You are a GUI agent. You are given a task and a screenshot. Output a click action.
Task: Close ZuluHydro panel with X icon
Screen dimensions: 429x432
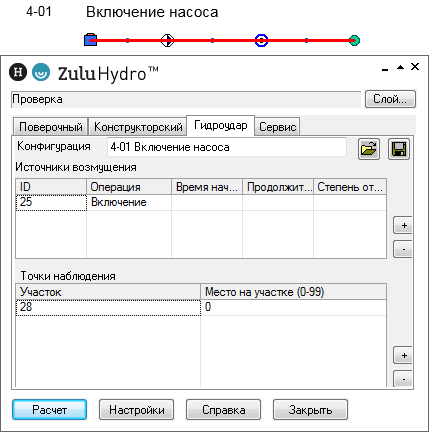coord(415,67)
